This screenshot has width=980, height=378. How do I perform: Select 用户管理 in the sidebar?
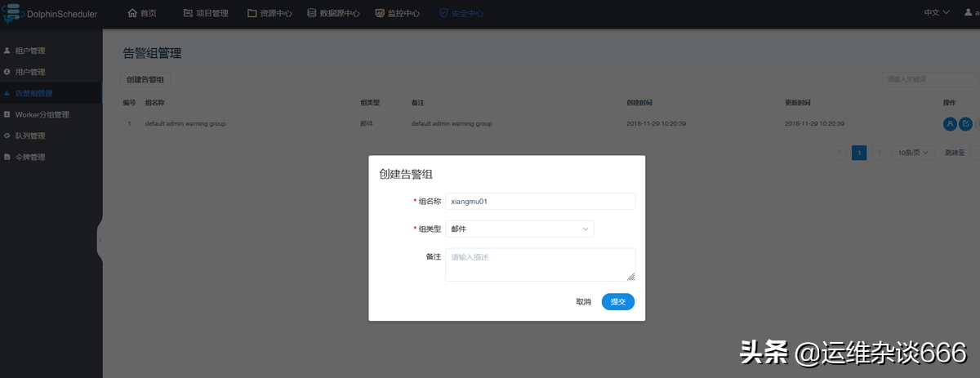pyautogui.click(x=30, y=72)
